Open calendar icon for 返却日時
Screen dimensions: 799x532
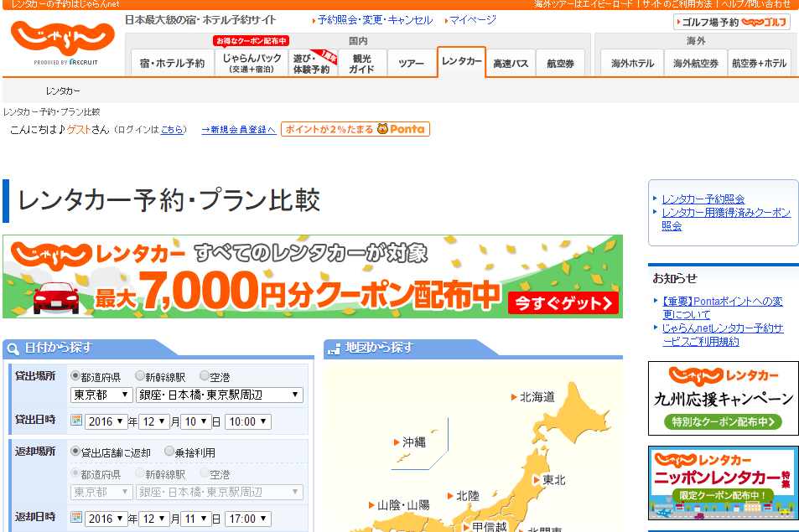tap(76, 517)
